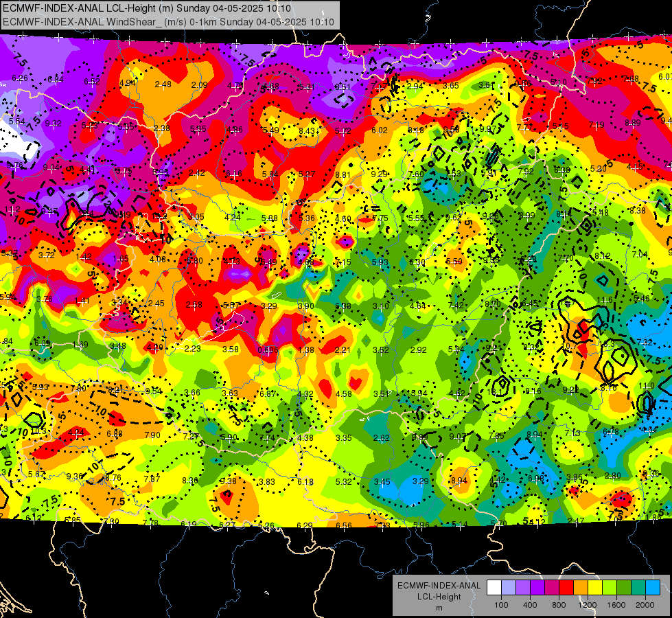Click the wind shear value 3.05
The image size is (672, 618).
[196, 216]
